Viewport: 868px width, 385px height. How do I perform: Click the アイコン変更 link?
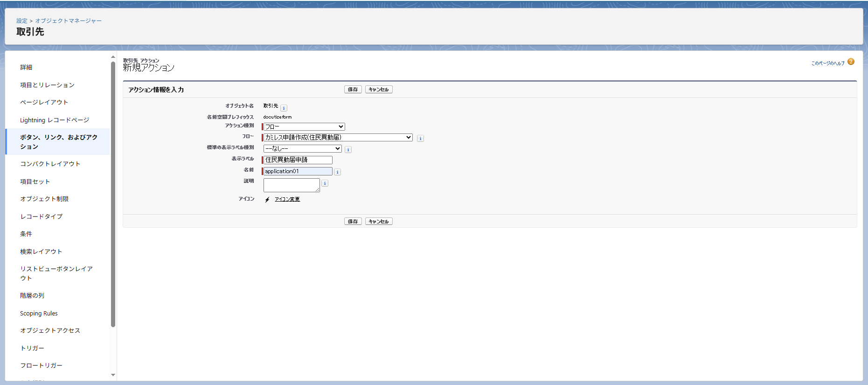point(287,199)
